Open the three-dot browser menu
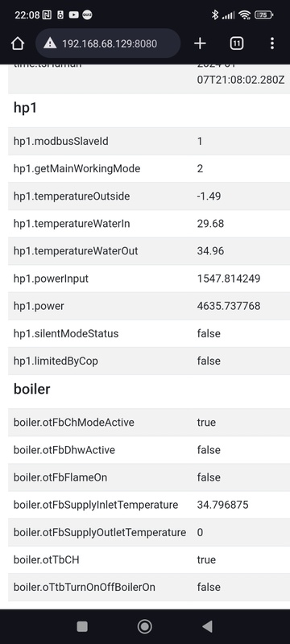The image size is (290, 644). (x=272, y=43)
